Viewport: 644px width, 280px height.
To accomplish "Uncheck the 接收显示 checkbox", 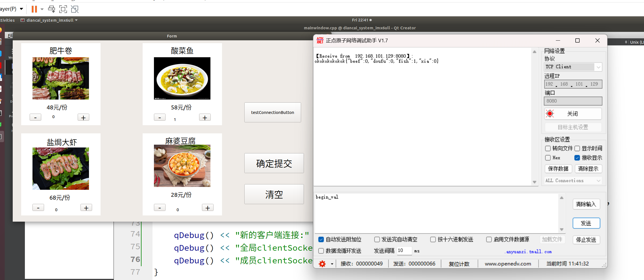I will click(577, 158).
